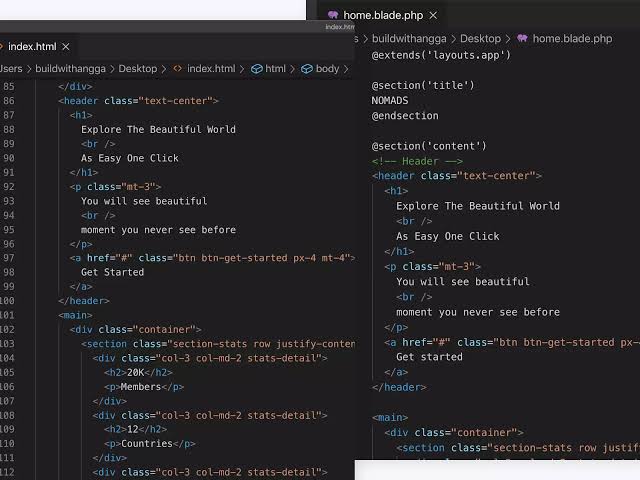This screenshot has width=640, height=480.
Task: Click the HTML file icon in index.html breadcrumb
Action: pos(177,69)
